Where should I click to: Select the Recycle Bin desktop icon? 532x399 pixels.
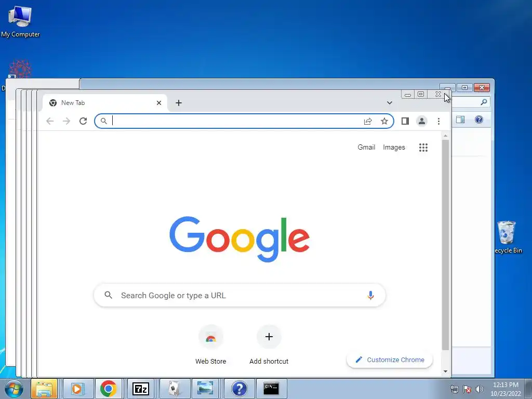(x=507, y=237)
